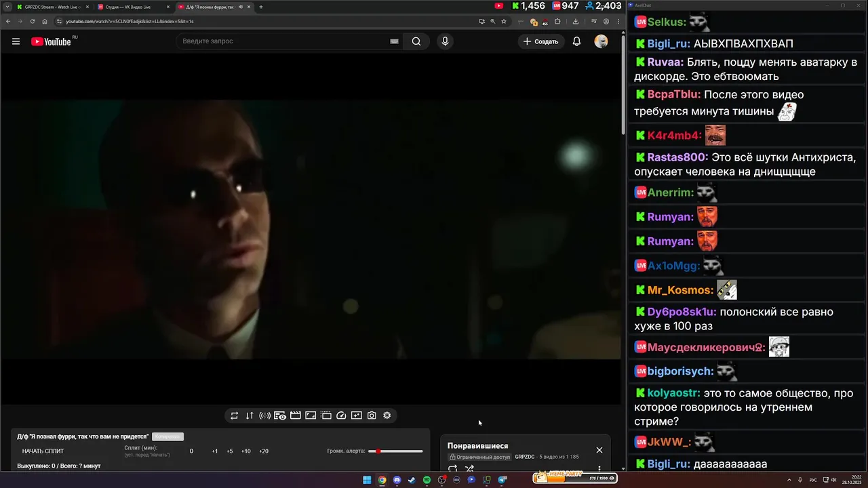Select the 'Д/ф Я познал фурри' YouTube tab
The width and height of the screenshot is (868, 488).
pos(214,7)
